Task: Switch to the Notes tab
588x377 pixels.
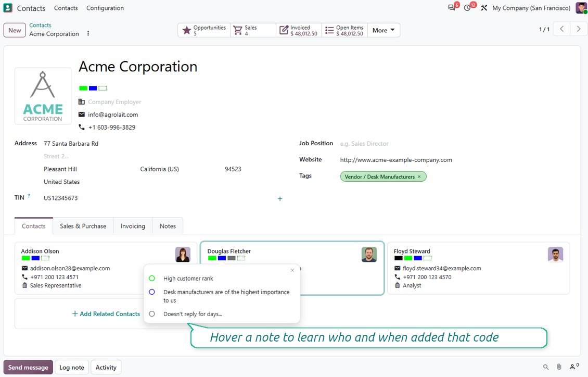Action: point(168,226)
